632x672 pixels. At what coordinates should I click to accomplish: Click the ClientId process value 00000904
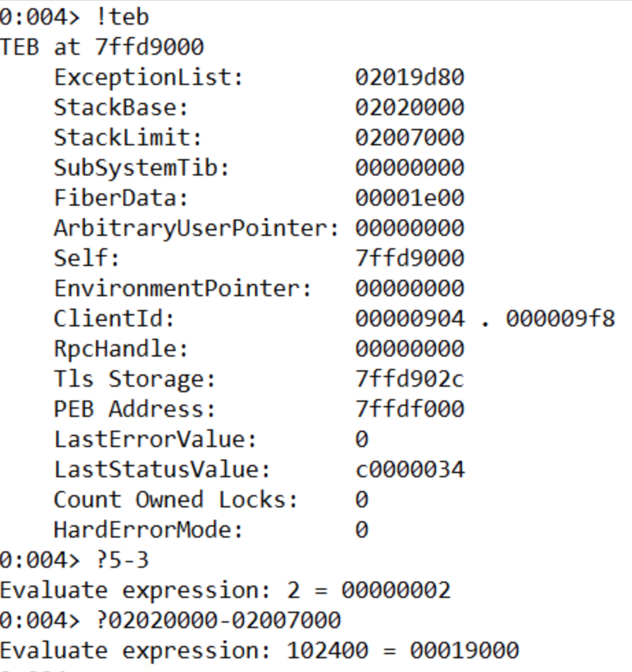point(409,319)
